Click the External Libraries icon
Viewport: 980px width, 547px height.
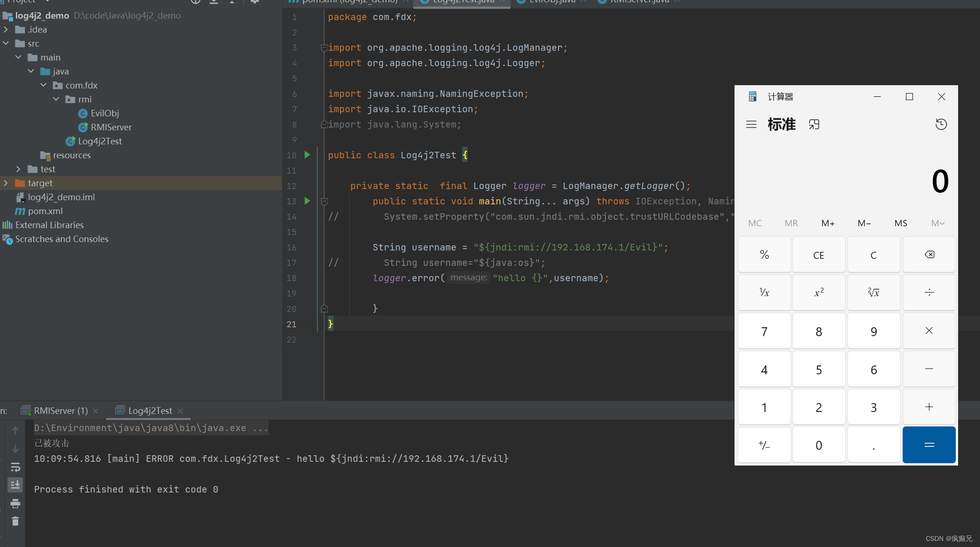tap(7, 225)
